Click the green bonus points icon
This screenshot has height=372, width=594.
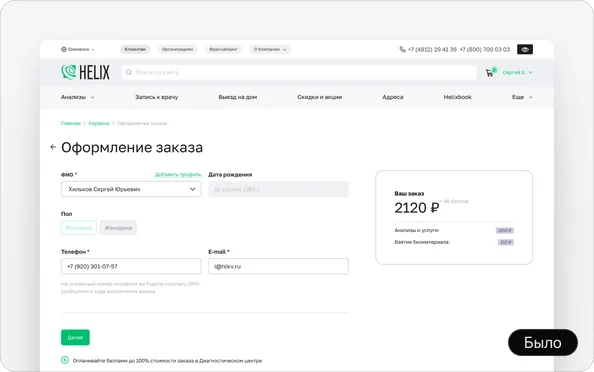click(x=65, y=360)
